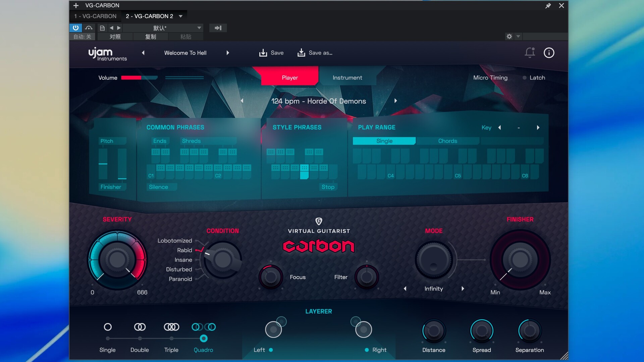Screen dimensions: 644x362
Task: Open Micro Timing settings
Action: 490,77
